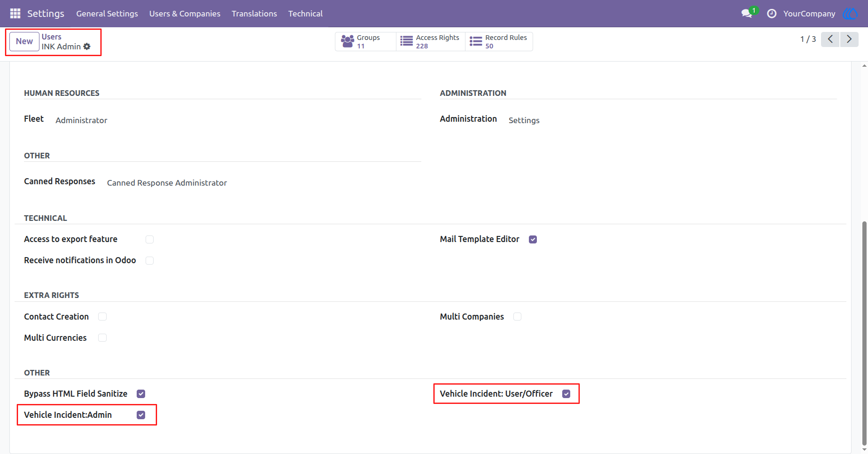Open Access Rights list icon button
This screenshot has height=454, width=868.
[431, 41]
